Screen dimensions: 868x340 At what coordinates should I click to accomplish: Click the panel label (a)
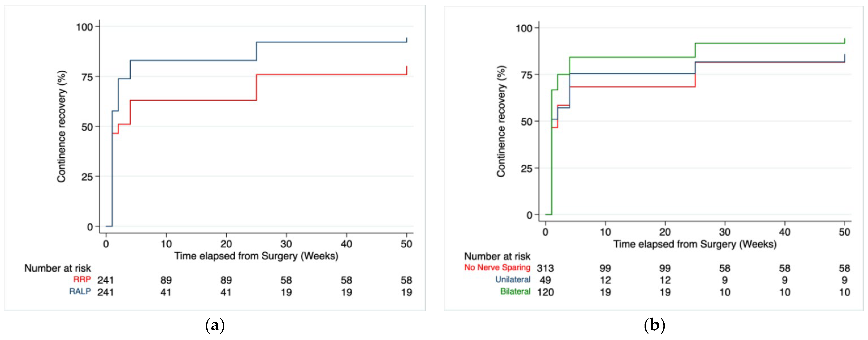(x=215, y=326)
